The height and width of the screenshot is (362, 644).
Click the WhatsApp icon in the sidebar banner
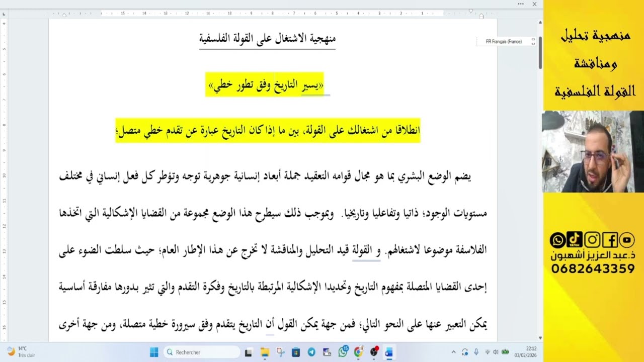pos(557,240)
